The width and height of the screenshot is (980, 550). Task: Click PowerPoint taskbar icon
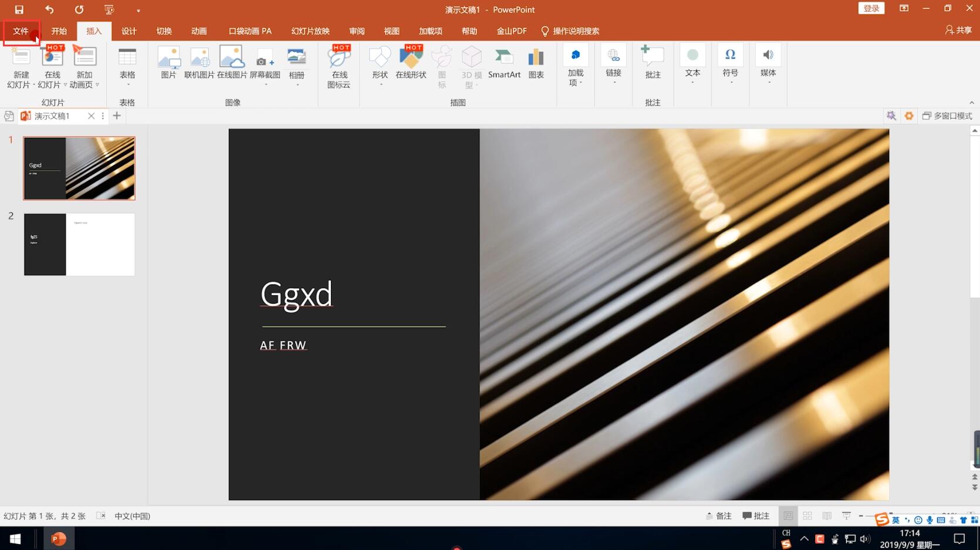[x=59, y=539]
